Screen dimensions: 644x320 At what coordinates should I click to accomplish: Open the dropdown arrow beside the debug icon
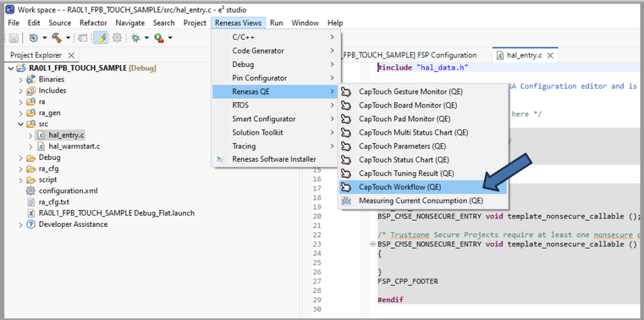146,38
